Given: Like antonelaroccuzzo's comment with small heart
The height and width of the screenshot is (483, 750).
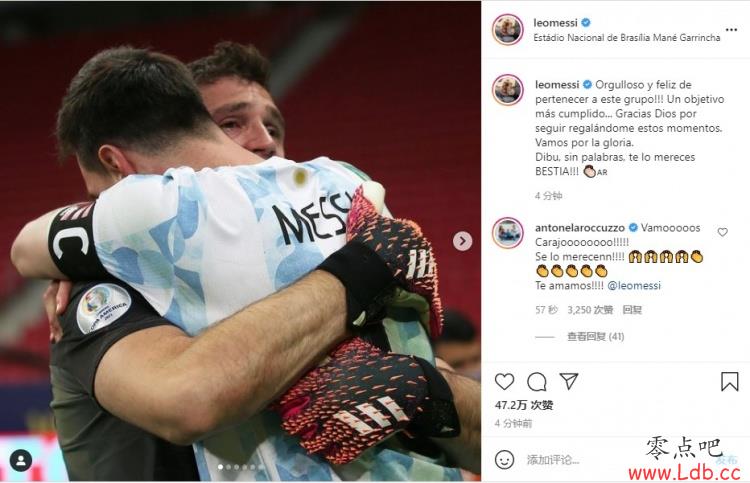Looking at the screenshot, I should (722, 232).
